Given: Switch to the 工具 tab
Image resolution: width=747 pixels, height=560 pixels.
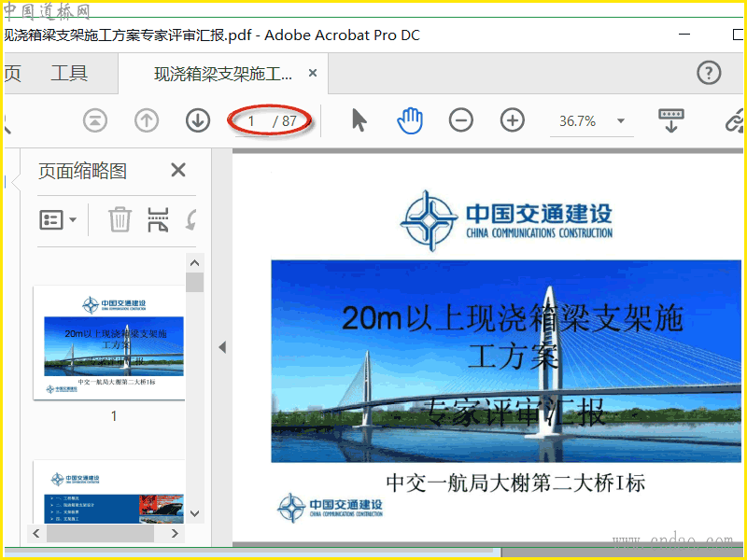Looking at the screenshot, I should coord(69,74).
